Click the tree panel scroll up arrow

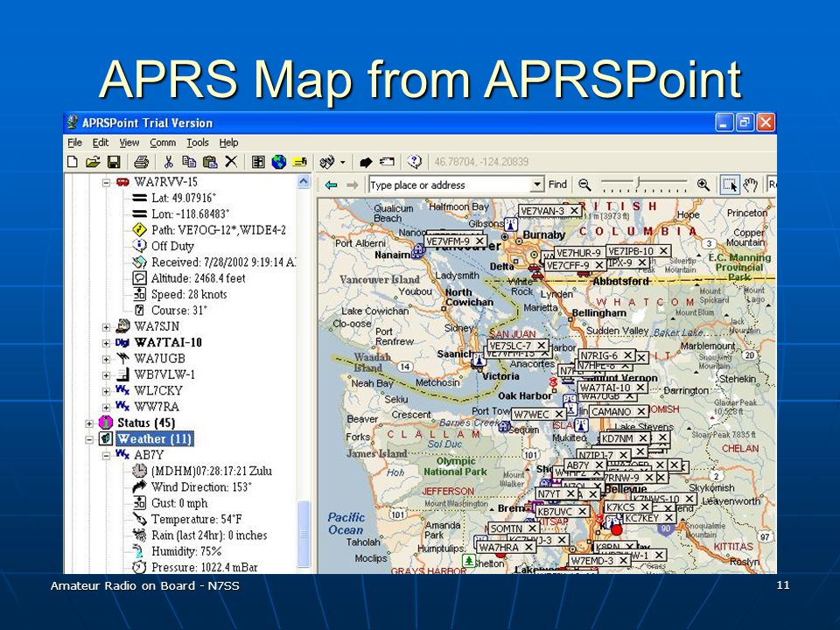(304, 182)
